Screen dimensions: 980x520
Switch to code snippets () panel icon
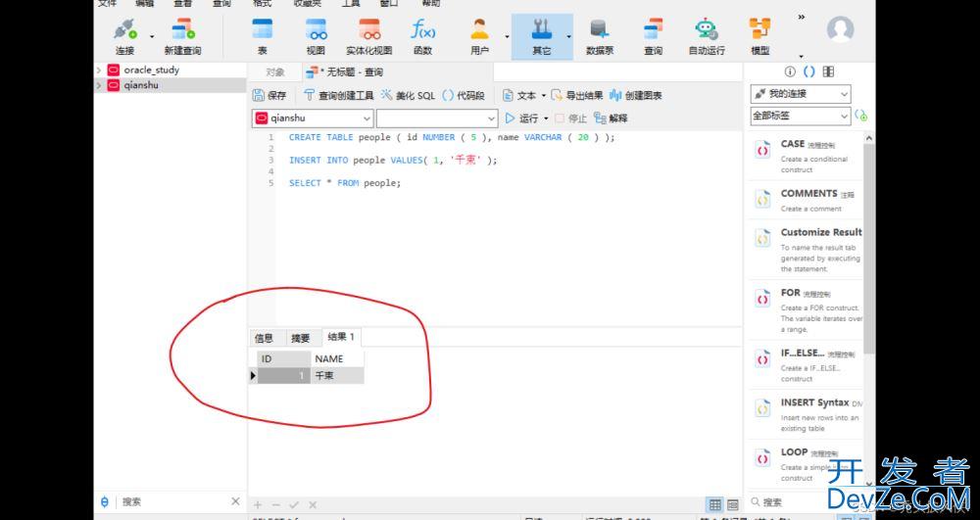click(808, 71)
